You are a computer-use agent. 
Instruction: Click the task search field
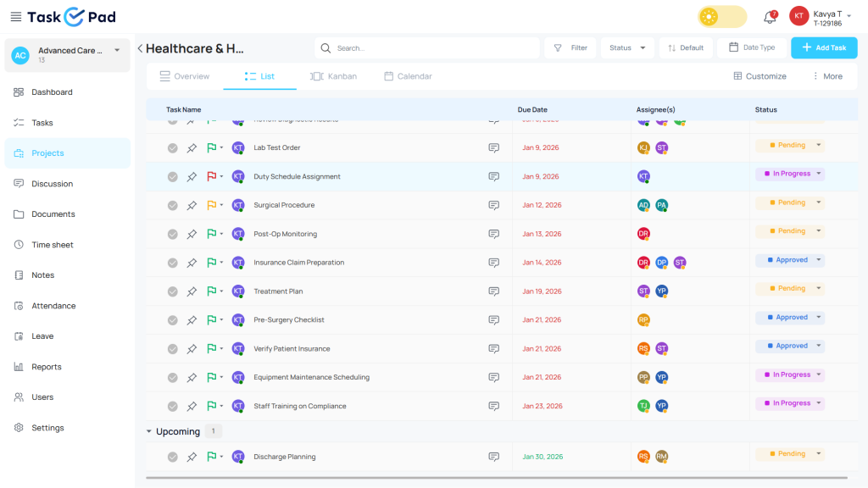point(432,48)
